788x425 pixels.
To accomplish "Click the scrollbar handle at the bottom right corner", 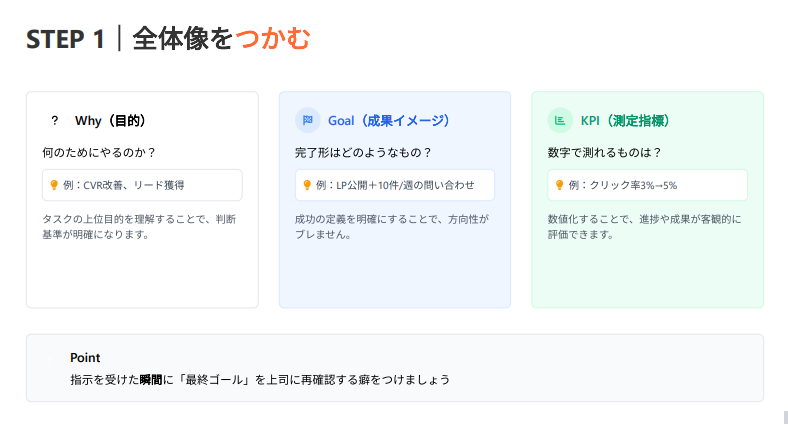I will (x=785, y=417).
